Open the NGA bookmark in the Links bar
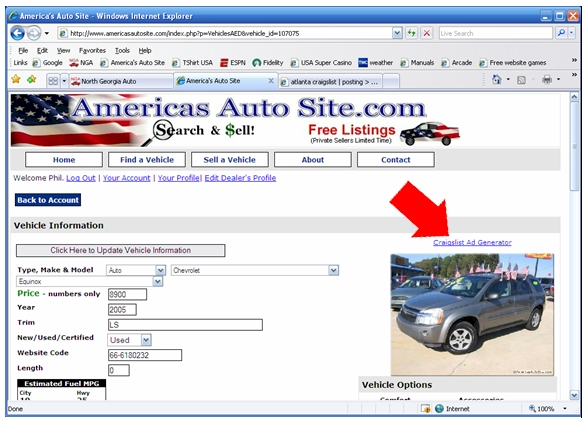 pos(81,62)
